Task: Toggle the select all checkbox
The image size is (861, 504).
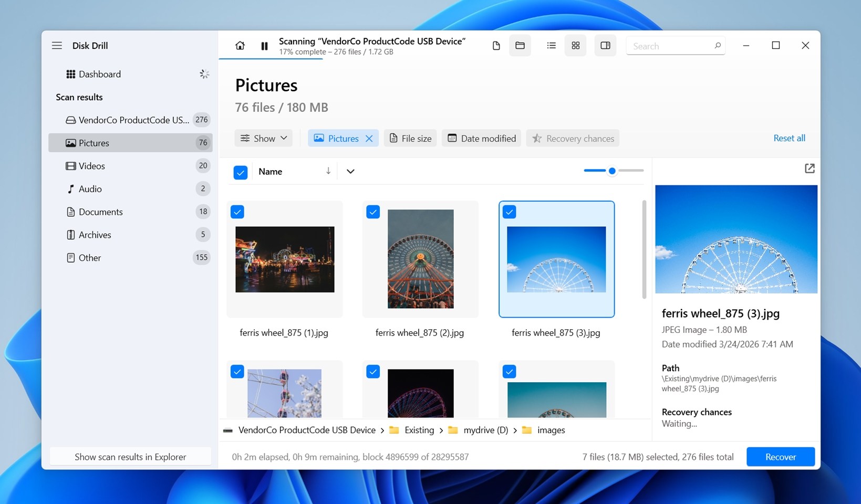Action: (x=241, y=172)
